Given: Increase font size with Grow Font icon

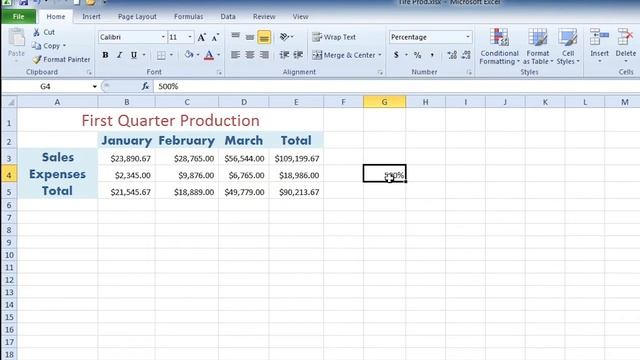Looking at the screenshot, I should pos(202,38).
